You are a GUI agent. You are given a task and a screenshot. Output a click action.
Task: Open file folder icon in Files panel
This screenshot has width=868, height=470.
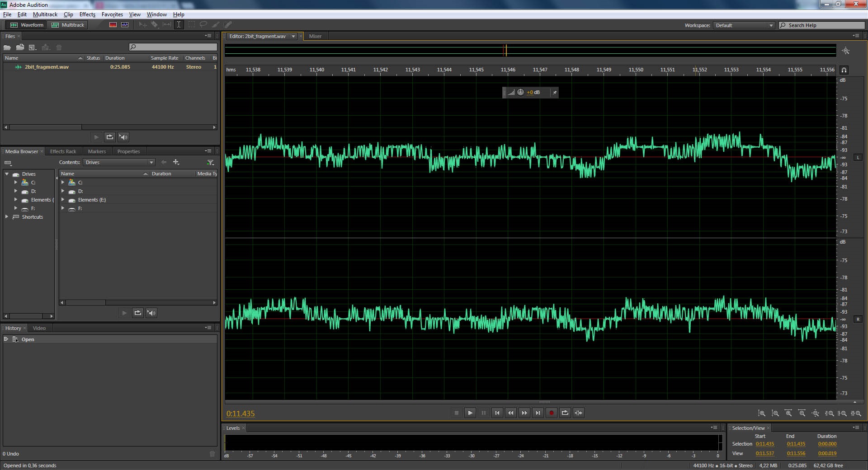7,47
